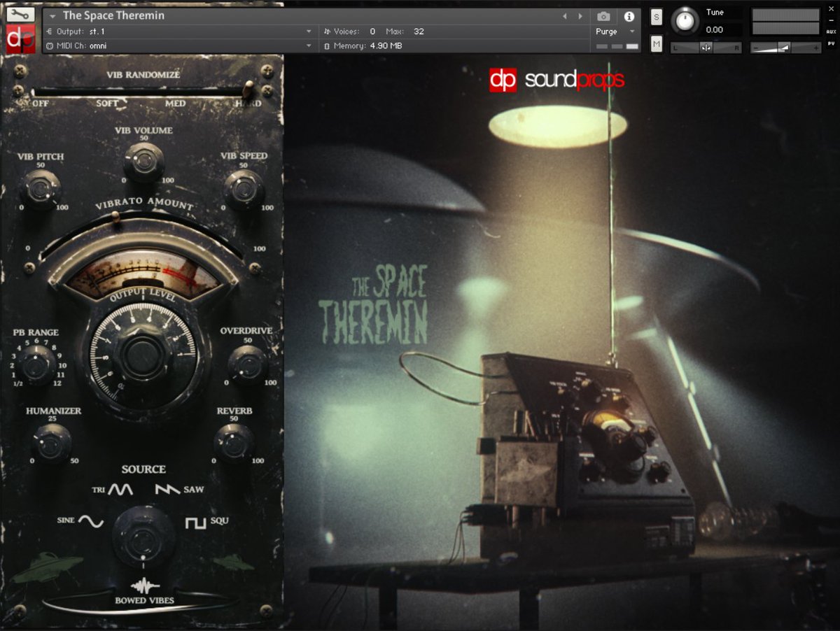Click the Overdrive knob
Screen dimensions: 840x631
pyautogui.click(x=247, y=364)
